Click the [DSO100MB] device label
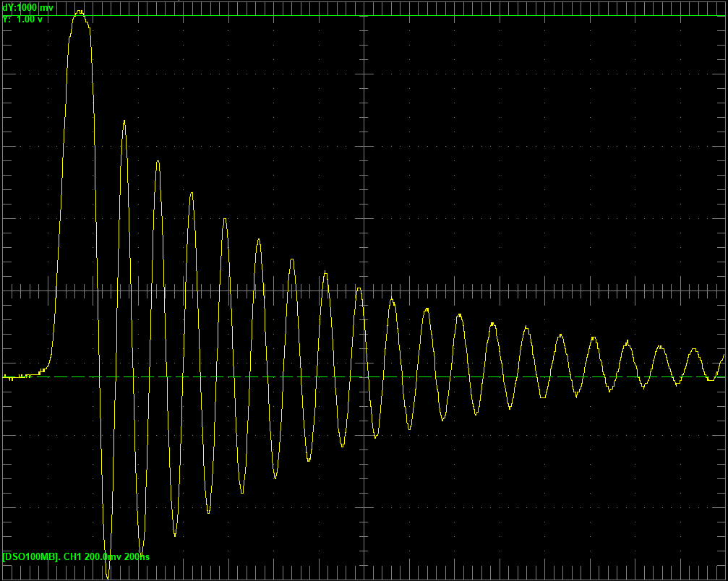Screen dimensions: 728x581 click(x=31, y=557)
